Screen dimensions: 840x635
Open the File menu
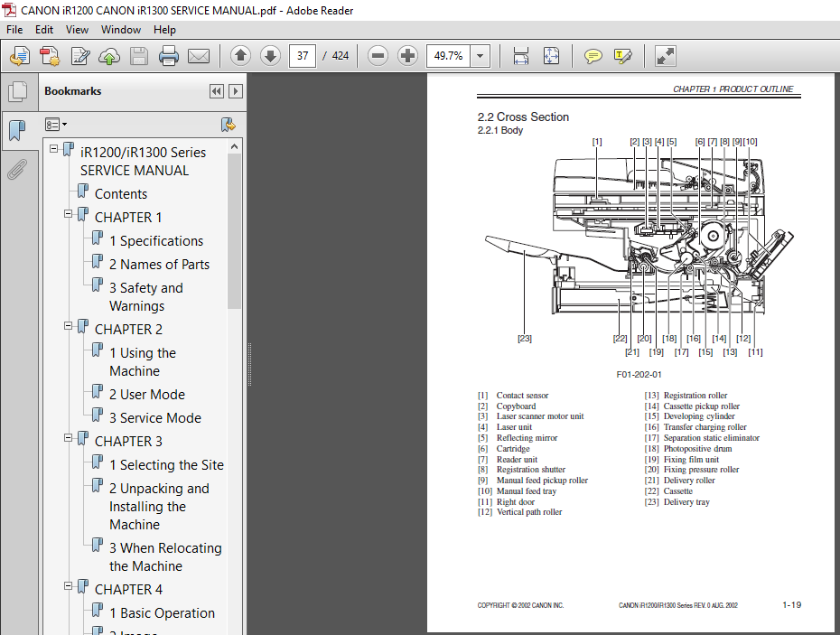pos(14,30)
